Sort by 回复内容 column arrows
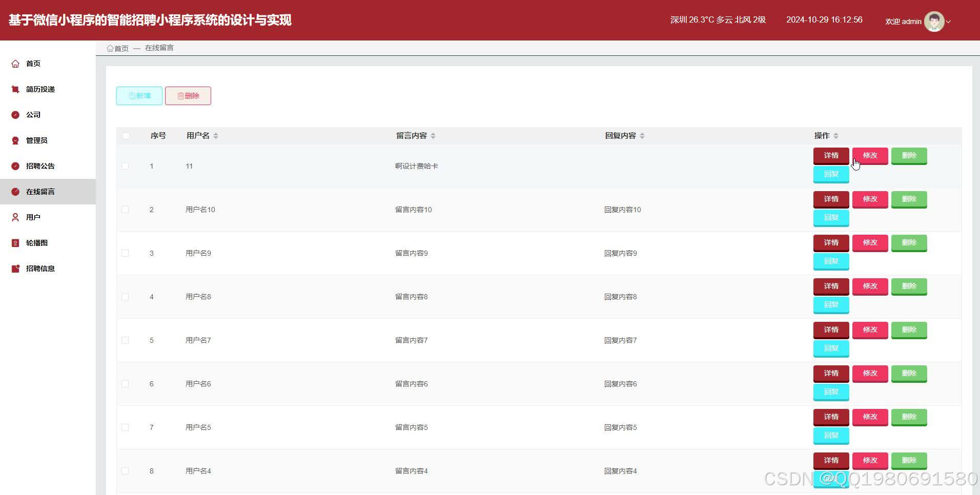The image size is (980, 495). [x=642, y=136]
